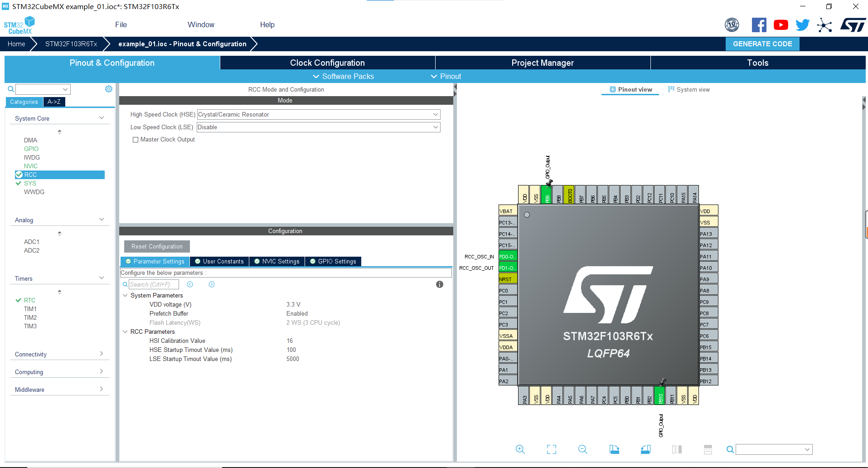
Task: Switch to System view
Action: tap(689, 89)
